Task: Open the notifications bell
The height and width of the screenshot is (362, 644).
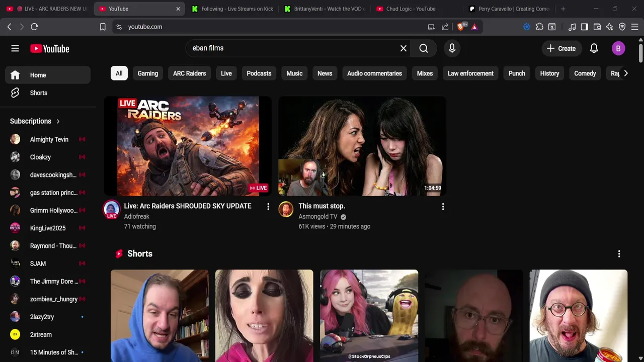Action: [x=594, y=48]
